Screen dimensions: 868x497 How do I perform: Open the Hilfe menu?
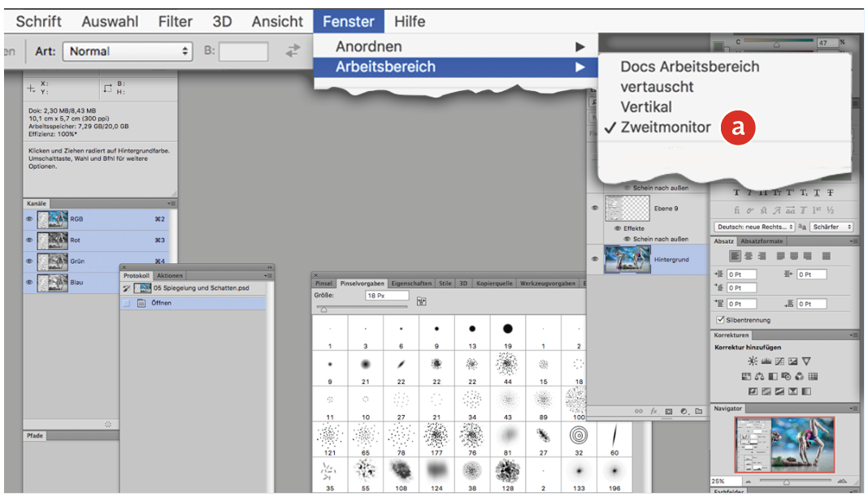pyautogui.click(x=410, y=22)
